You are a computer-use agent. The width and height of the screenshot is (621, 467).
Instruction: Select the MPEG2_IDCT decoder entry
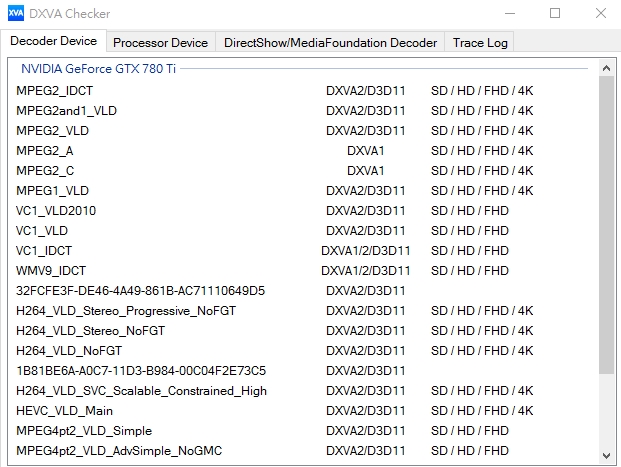[x=55, y=91]
